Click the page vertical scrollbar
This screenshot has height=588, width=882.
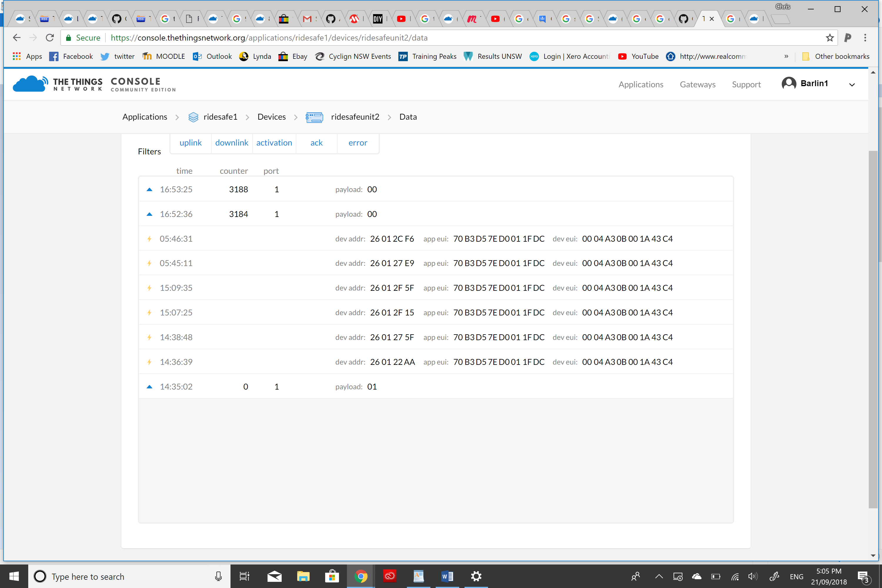click(x=873, y=330)
